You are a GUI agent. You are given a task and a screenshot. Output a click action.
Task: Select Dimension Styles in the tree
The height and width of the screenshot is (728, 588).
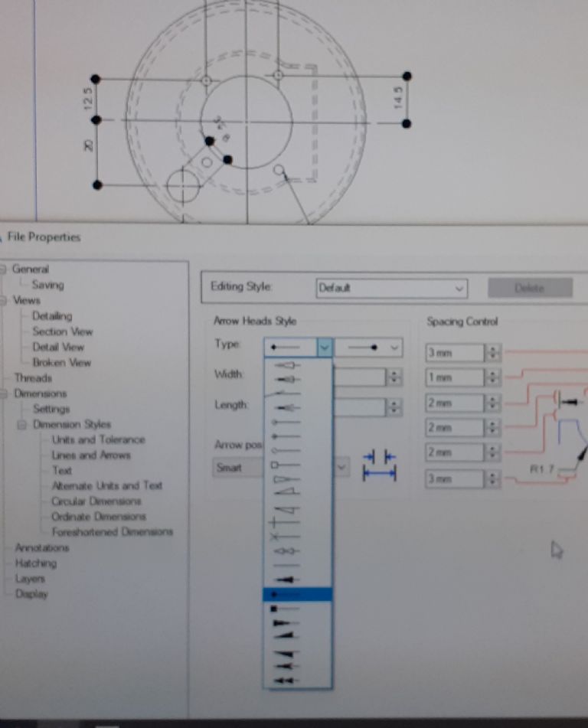pos(72,424)
